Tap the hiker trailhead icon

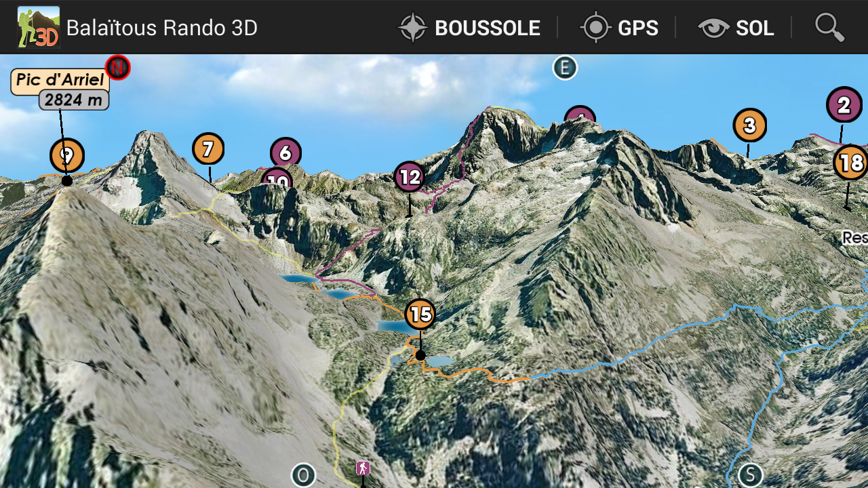point(363,468)
